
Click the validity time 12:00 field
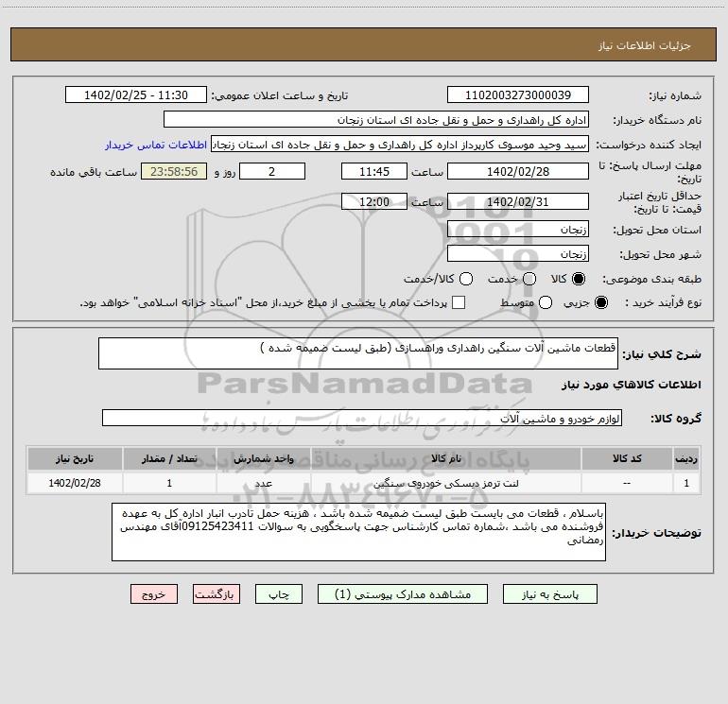click(x=374, y=201)
